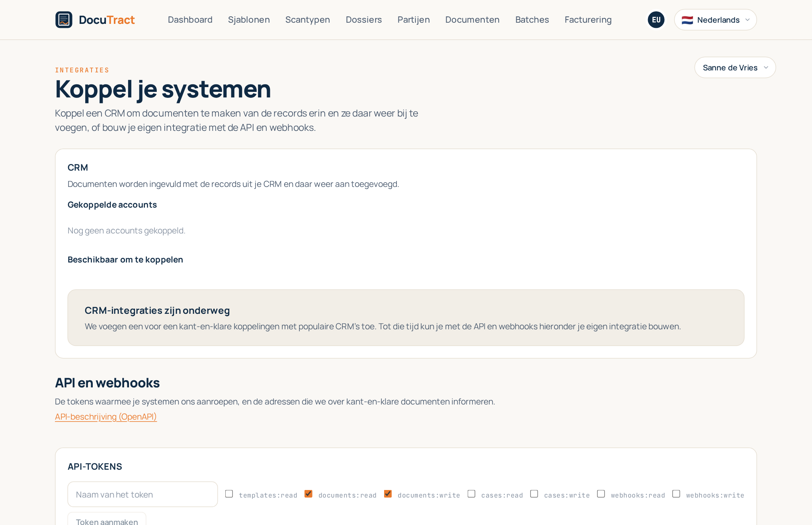Viewport: 812px width, 525px height.
Task: Check the webhooks:read box
Action: (601, 494)
